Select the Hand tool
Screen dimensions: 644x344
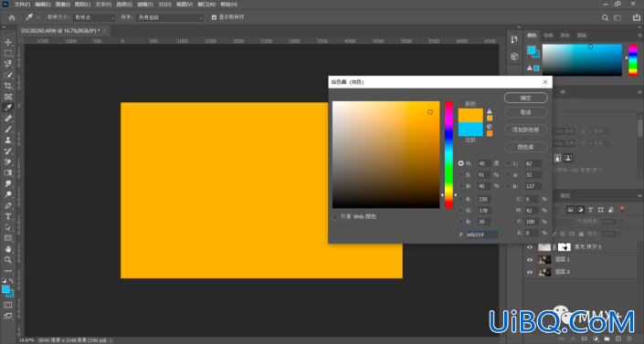pos(8,249)
